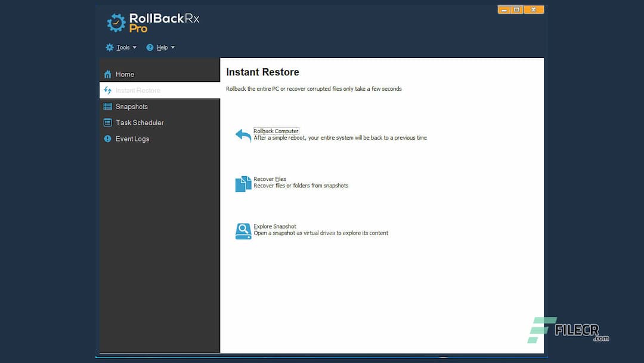Click the blue rollback arrow icon
The height and width of the screenshot is (363, 644).
click(242, 135)
